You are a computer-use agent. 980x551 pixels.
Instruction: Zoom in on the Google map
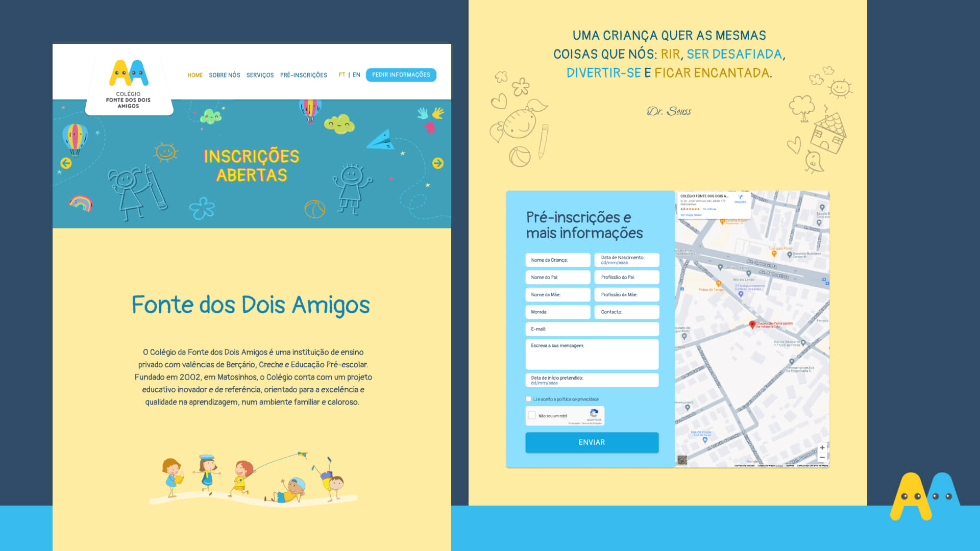tap(822, 447)
